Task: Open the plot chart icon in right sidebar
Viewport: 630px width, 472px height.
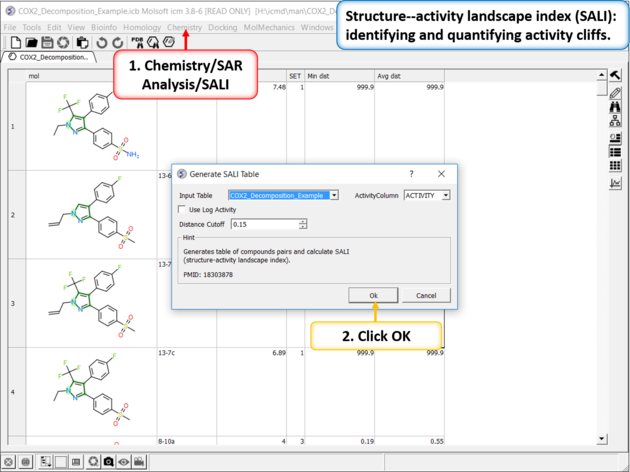Action: pos(616,182)
